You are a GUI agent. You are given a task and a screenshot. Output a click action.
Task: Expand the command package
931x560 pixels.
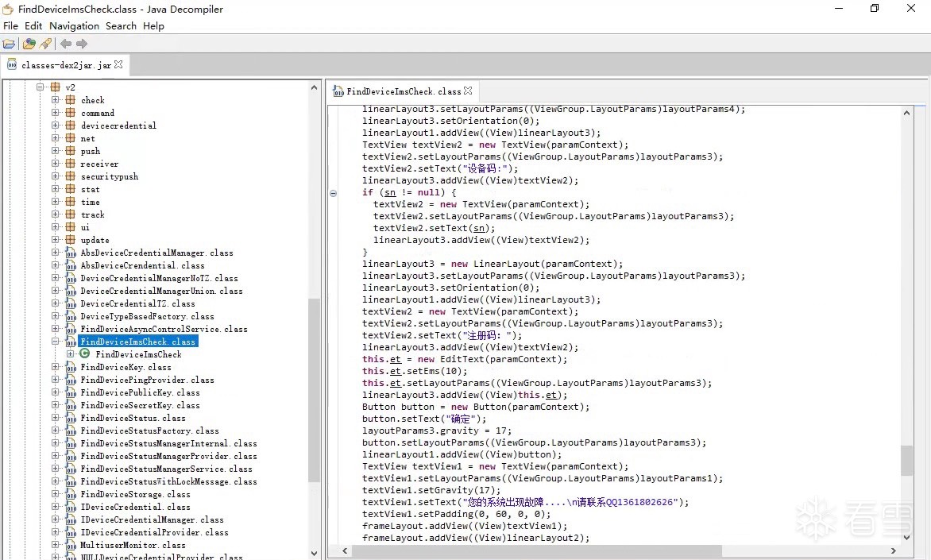coord(56,112)
